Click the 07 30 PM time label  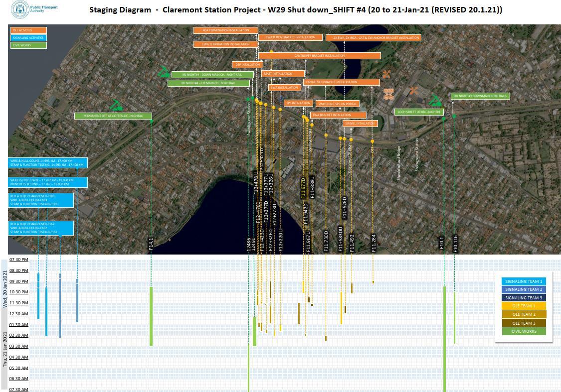coord(19,260)
